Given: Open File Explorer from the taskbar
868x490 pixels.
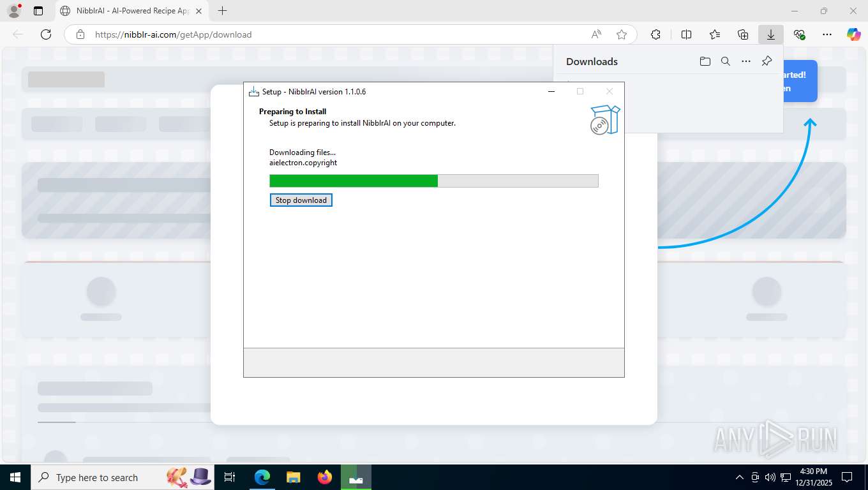Looking at the screenshot, I should (x=293, y=477).
